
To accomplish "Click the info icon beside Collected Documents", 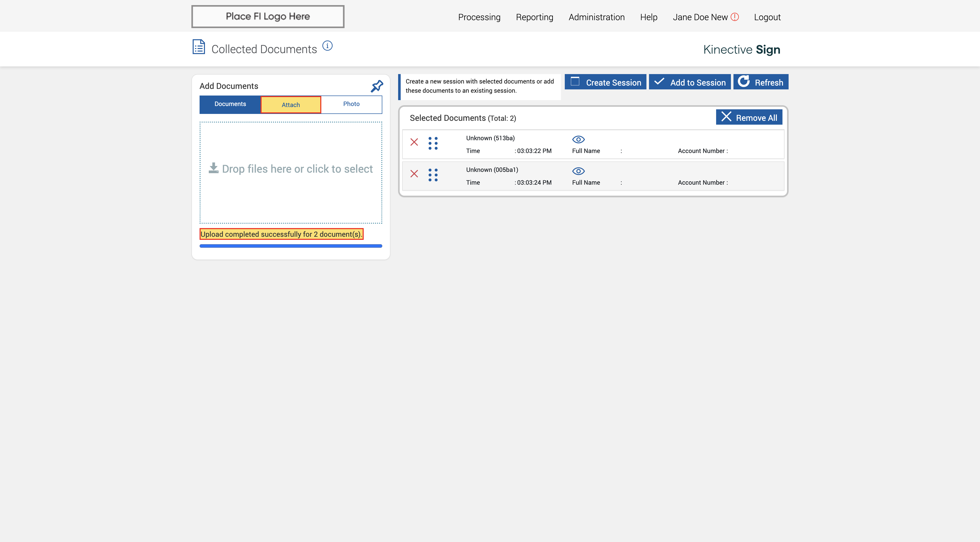I will pyautogui.click(x=327, y=46).
